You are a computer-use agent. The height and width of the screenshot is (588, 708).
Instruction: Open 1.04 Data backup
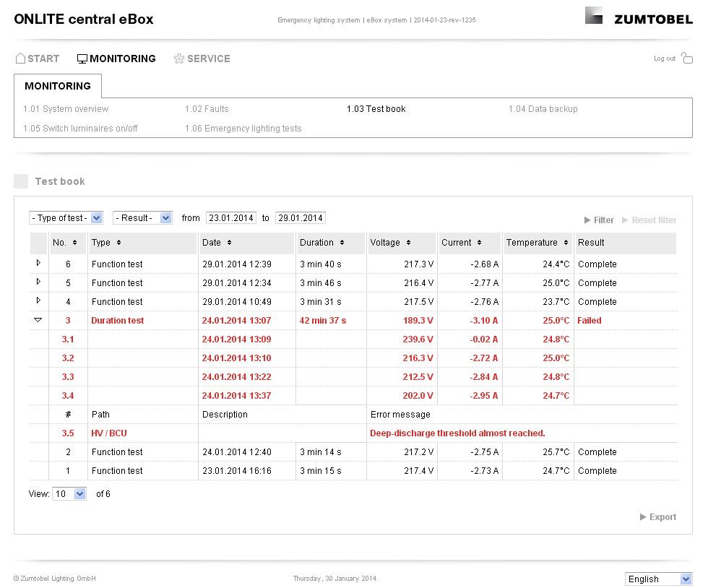pos(543,109)
